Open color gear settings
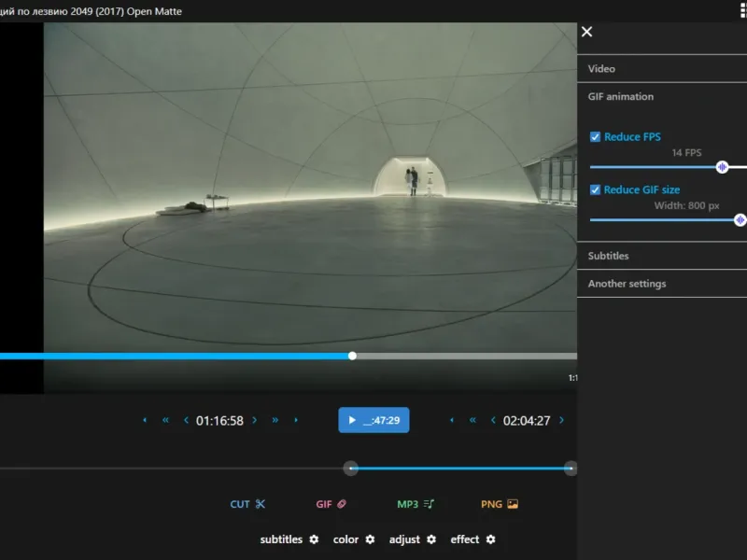This screenshot has width=747, height=560. pos(370,539)
